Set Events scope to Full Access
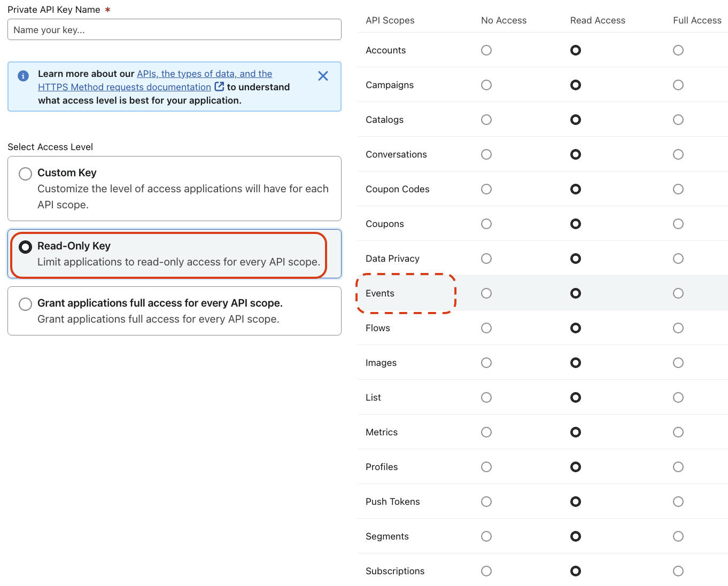Image resolution: width=728 pixels, height=586 pixels. [678, 293]
